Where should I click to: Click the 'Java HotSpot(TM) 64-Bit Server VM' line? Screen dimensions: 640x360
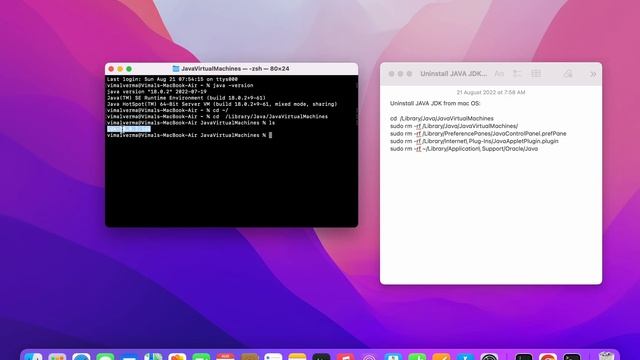click(222, 104)
